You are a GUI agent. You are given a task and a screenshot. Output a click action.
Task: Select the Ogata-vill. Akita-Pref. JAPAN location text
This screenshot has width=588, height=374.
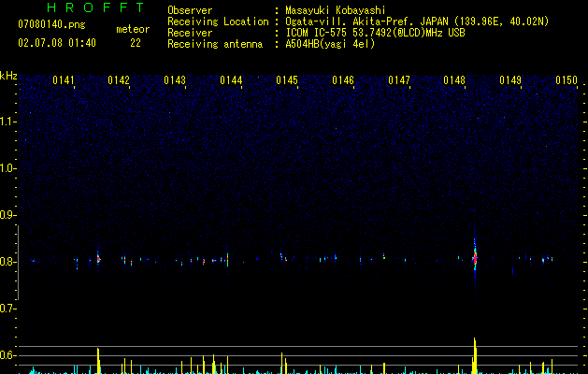417,22
